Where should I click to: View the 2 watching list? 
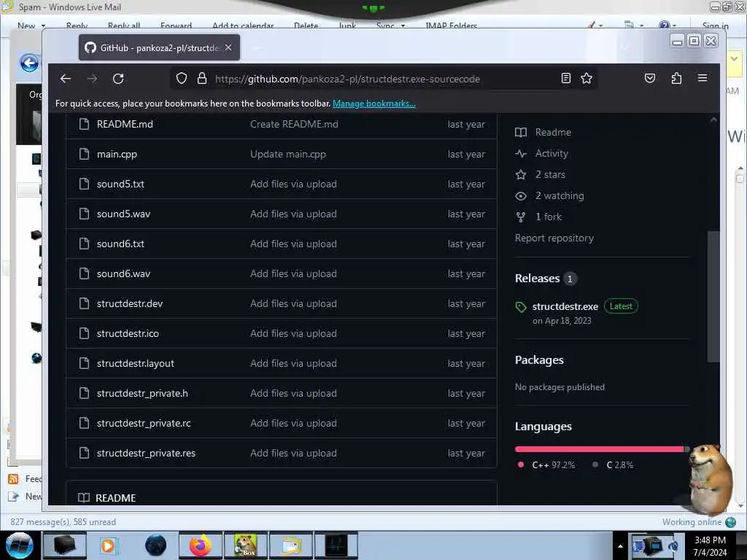pos(560,195)
